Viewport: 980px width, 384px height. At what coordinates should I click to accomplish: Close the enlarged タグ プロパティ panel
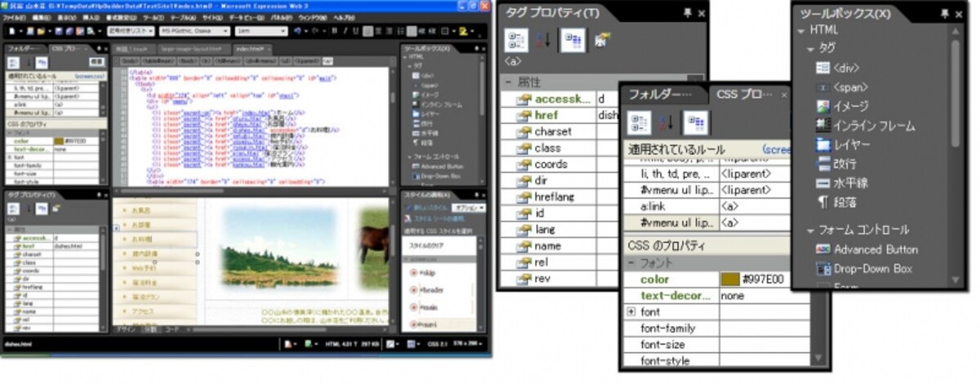(x=701, y=12)
